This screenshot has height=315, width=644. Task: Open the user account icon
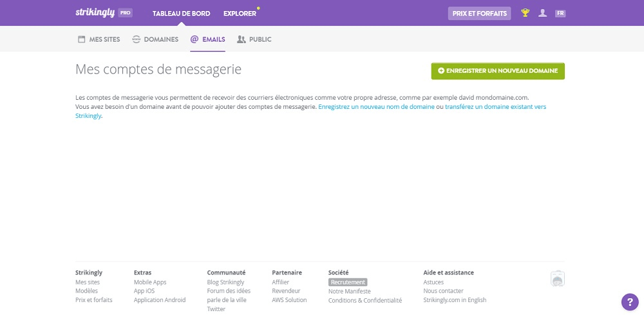pos(542,13)
